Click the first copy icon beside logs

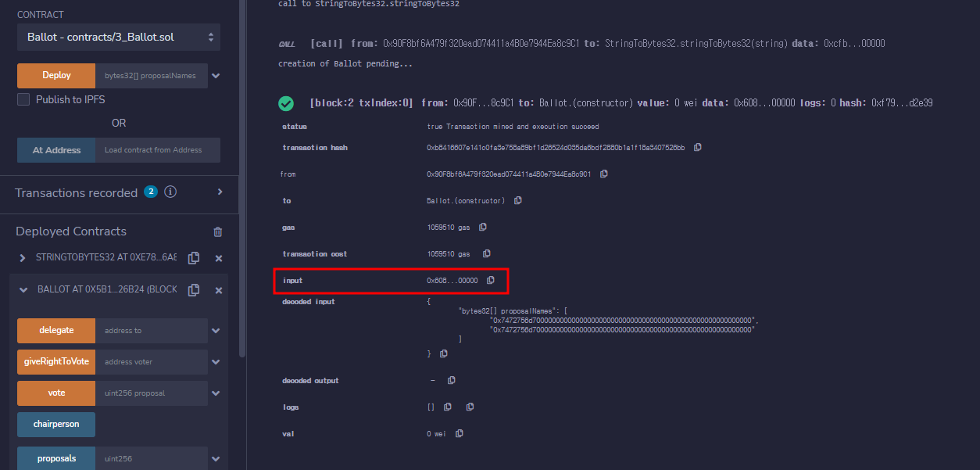tap(448, 407)
